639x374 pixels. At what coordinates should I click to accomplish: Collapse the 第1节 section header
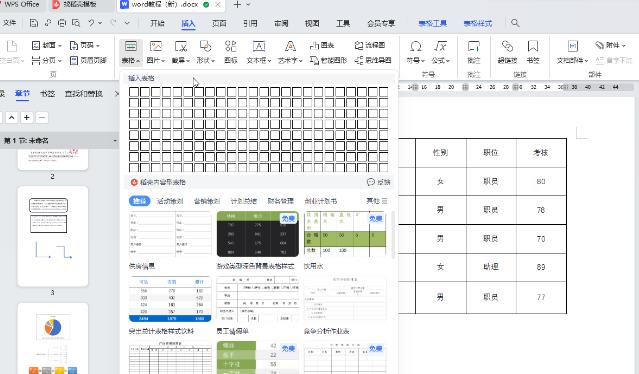[x=59, y=141]
